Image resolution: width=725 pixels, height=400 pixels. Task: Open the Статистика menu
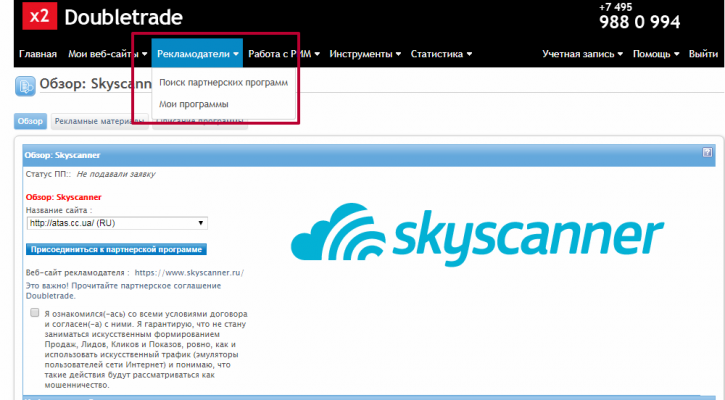point(441,54)
